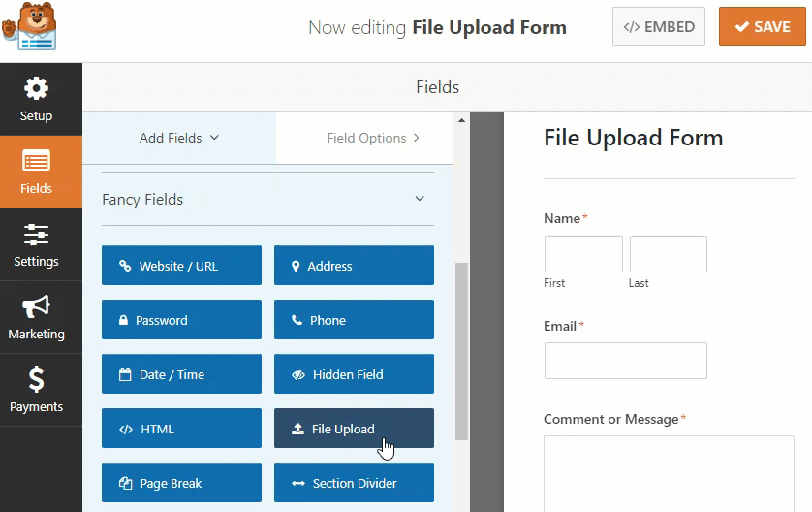This screenshot has width=812, height=512.
Task: Open the Payments dollar panel
Action: 36,390
